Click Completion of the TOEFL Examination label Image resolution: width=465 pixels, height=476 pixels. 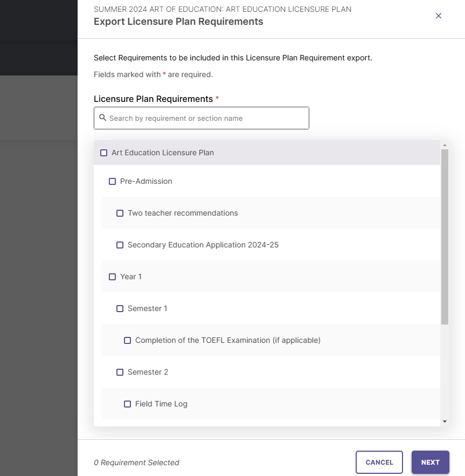(228, 340)
